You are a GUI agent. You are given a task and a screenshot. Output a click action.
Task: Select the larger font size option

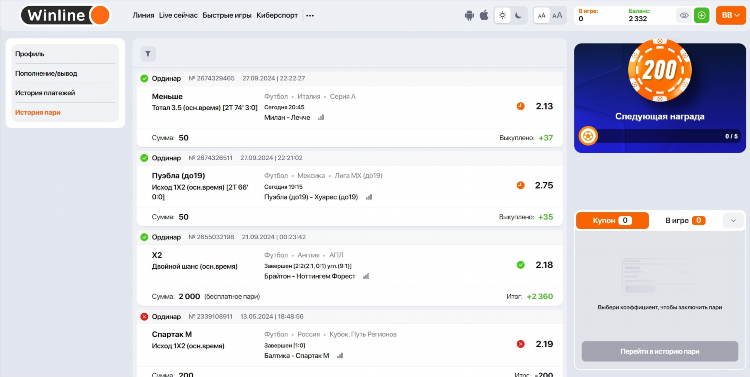coord(557,15)
